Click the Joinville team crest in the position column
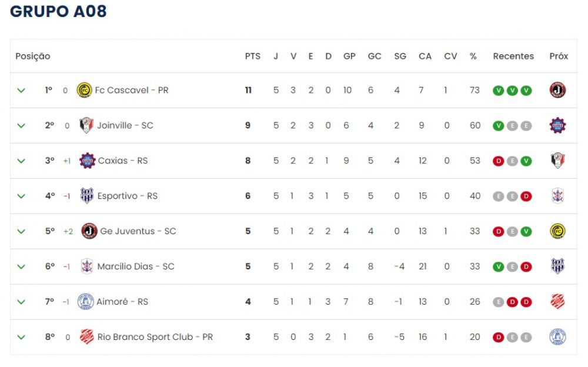 (x=86, y=125)
